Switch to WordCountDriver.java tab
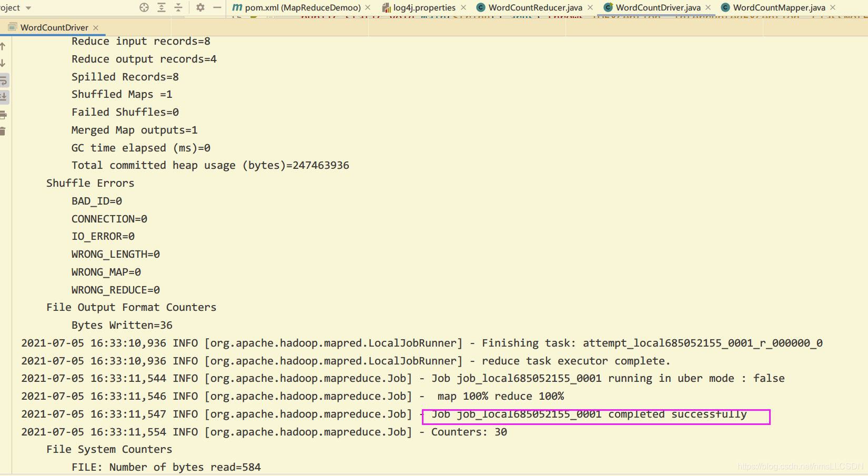This screenshot has height=476, width=868. pyautogui.click(x=658, y=7)
